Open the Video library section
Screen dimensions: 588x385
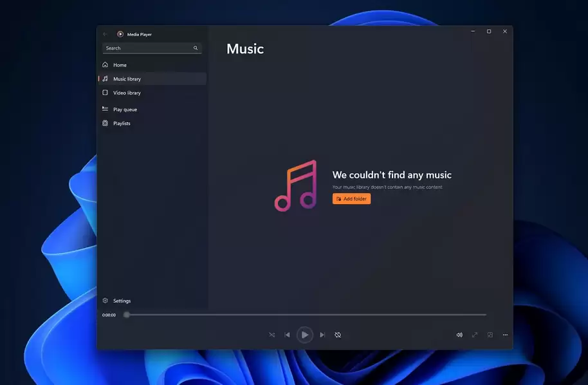[x=127, y=93]
